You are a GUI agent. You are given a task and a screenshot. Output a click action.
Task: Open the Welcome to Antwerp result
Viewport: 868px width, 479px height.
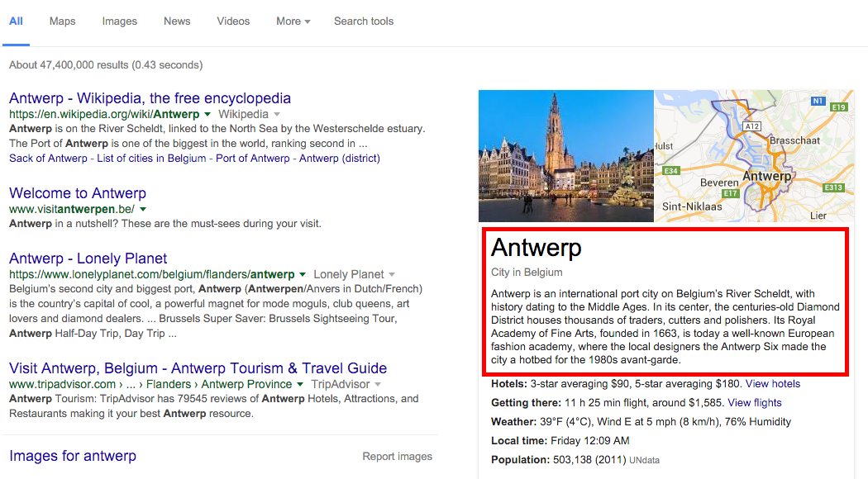(x=78, y=193)
